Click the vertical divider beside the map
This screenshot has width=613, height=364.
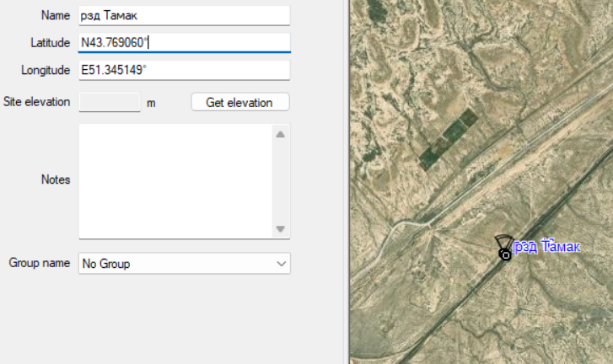coord(346,182)
